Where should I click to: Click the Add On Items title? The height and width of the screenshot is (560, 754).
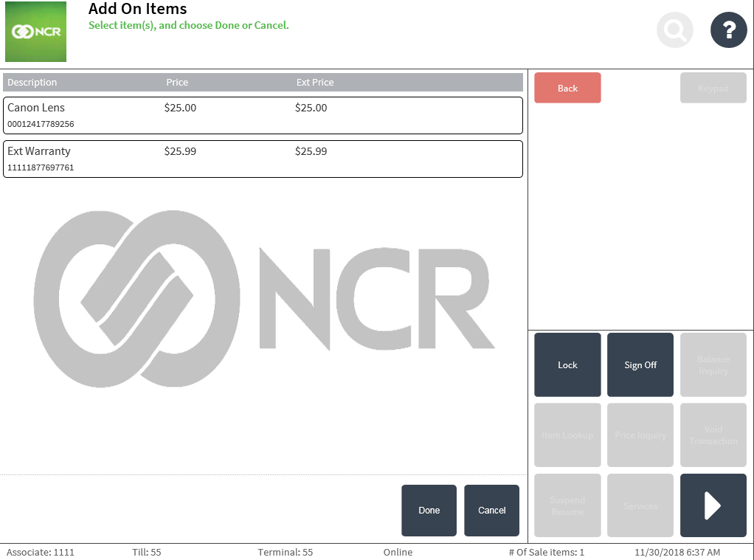(137, 9)
